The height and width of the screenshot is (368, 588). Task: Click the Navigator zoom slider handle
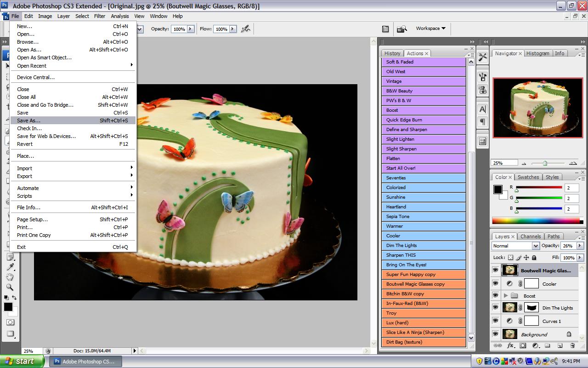tap(545, 163)
